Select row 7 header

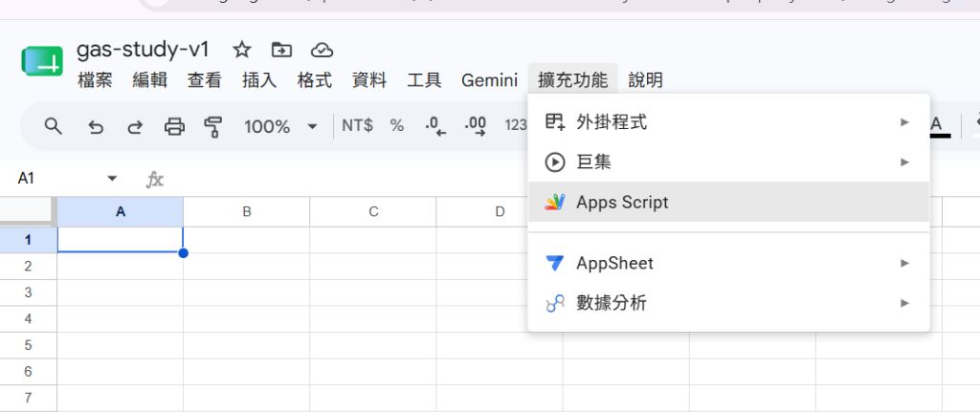coord(28,398)
